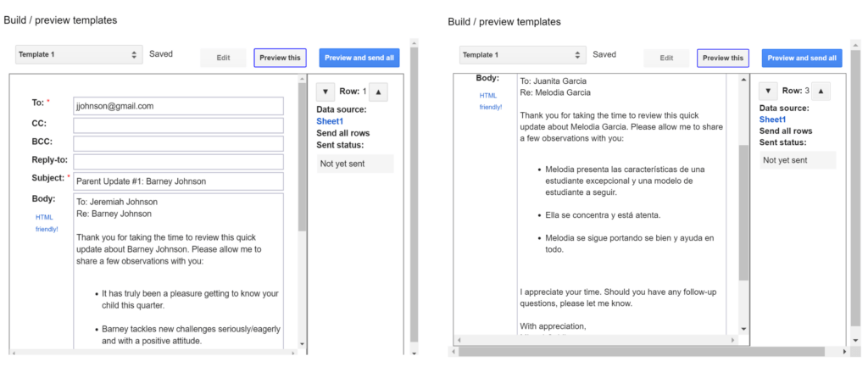Screen dimensions: 868x367
Task: Click bullet about Barney tackles new challenges
Action: pos(191,334)
